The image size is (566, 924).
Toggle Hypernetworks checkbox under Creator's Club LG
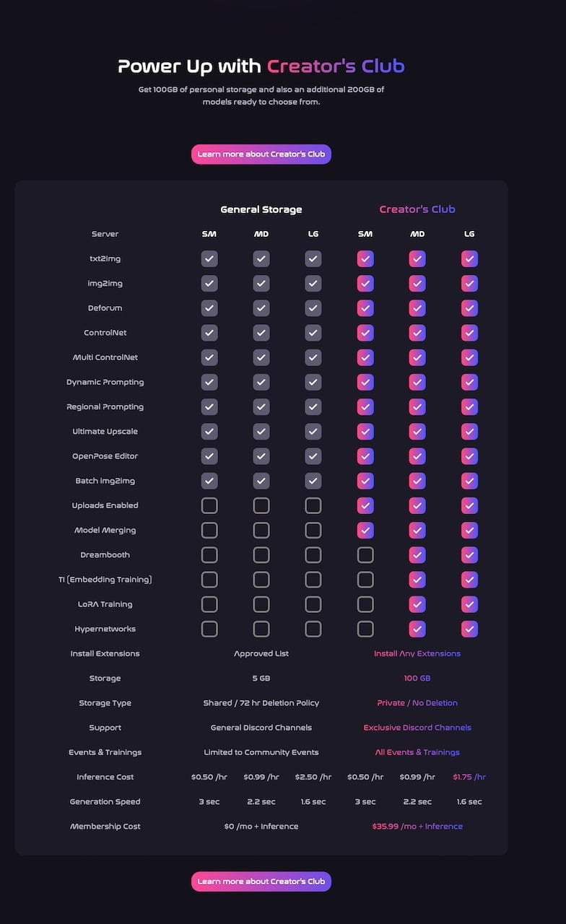[x=469, y=629]
